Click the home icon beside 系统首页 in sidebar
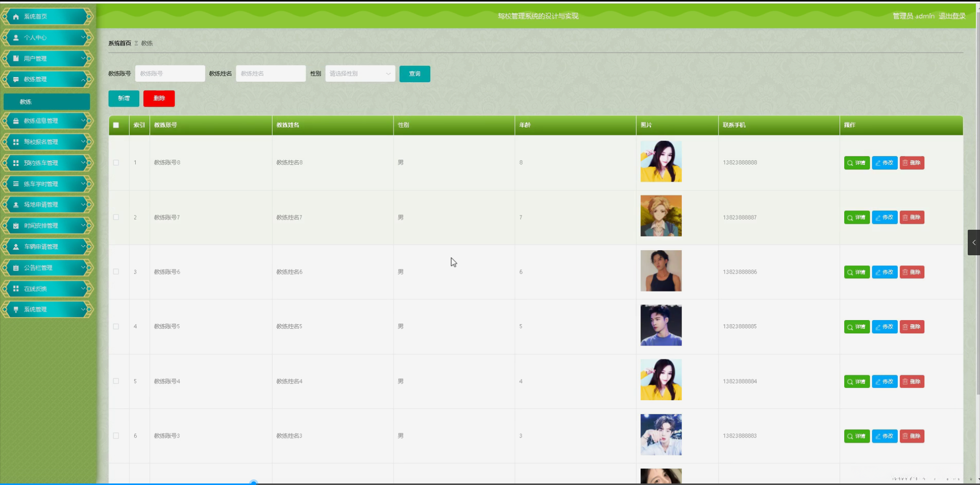Image resolution: width=980 pixels, height=485 pixels. [x=16, y=17]
